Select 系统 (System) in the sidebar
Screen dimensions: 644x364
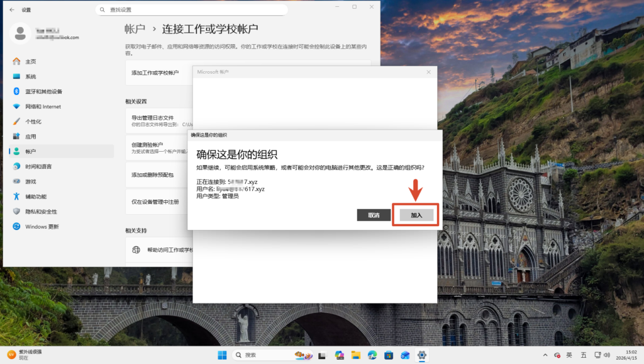click(x=30, y=77)
